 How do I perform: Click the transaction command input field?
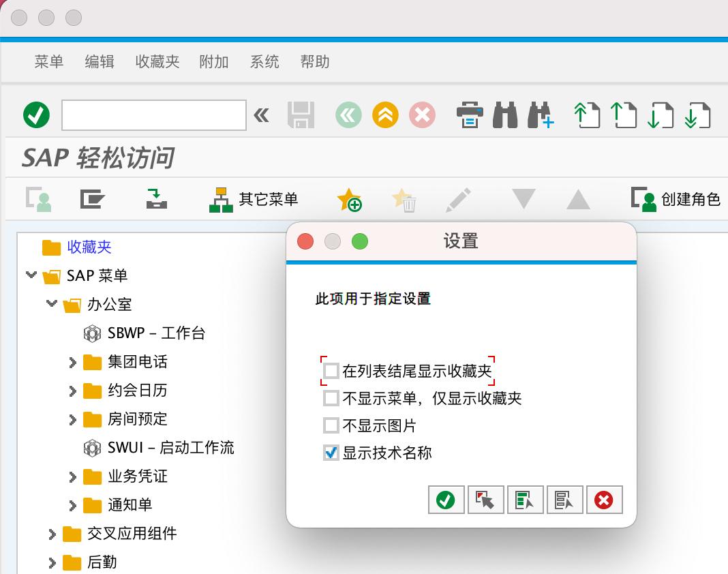pyautogui.click(x=153, y=115)
